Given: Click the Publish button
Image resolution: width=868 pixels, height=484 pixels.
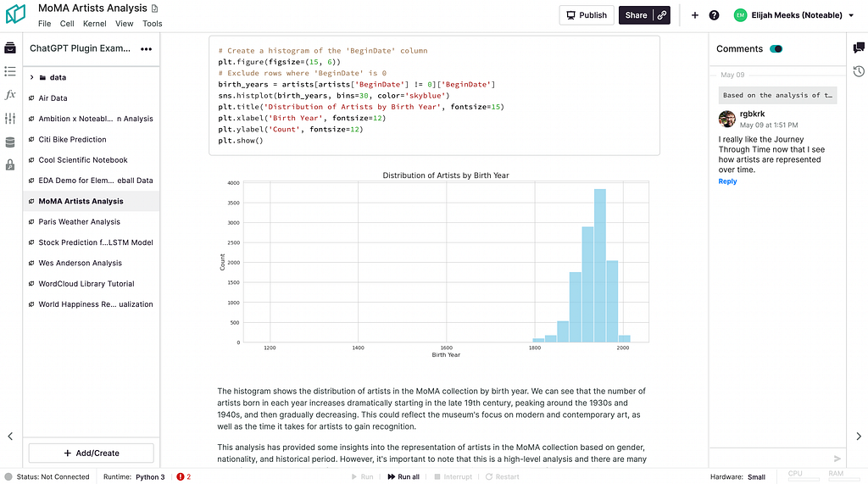Looking at the screenshot, I should 587,15.
